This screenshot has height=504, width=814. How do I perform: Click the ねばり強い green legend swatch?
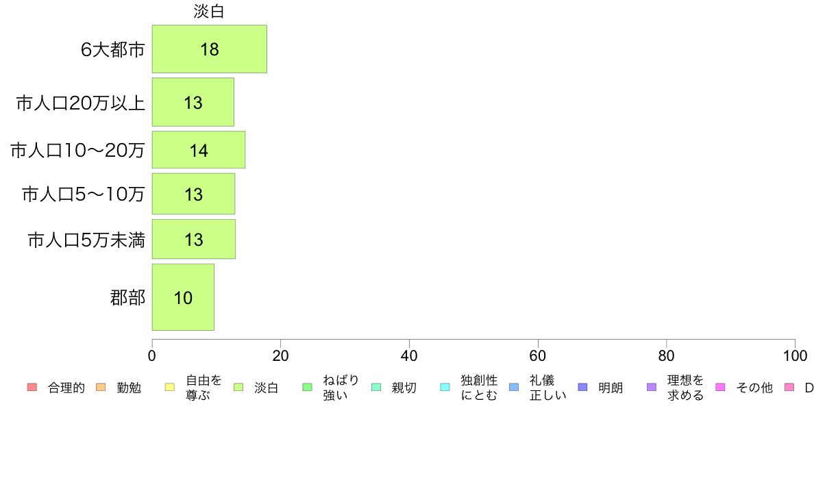click(308, 387)
